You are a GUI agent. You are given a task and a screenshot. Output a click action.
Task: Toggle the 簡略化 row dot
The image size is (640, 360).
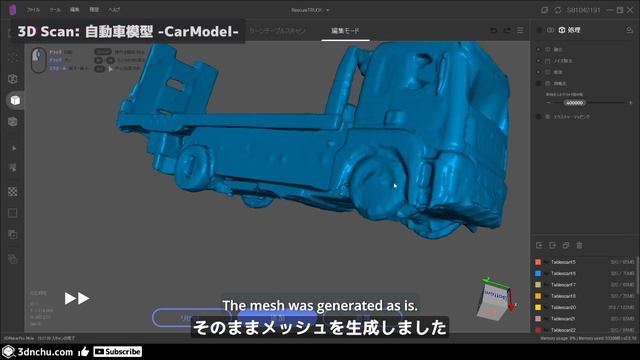click(x=539, y=84)
